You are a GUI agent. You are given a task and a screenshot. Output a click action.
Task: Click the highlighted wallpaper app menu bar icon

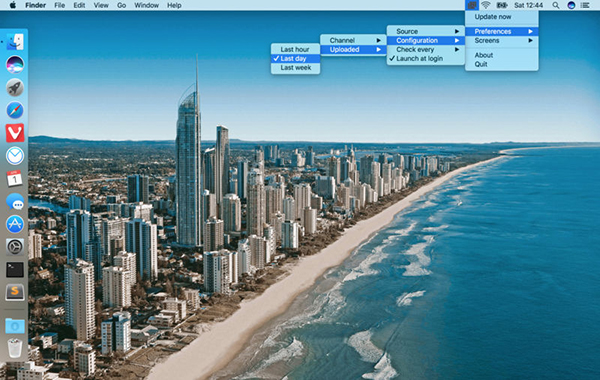[472, 5]
